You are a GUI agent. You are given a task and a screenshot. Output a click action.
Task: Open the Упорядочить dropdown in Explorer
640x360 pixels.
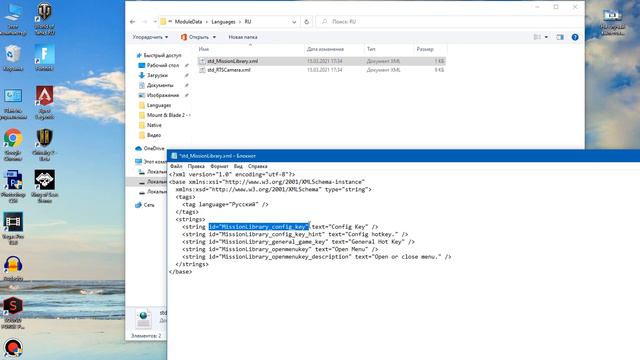point(150,37)
